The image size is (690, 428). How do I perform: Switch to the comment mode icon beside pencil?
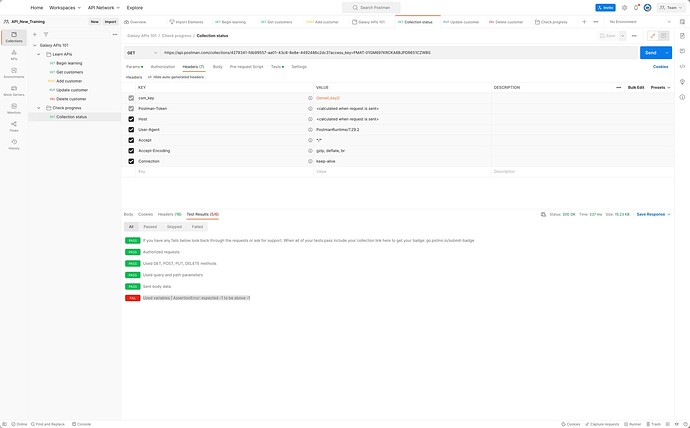[x=663, y=36]
